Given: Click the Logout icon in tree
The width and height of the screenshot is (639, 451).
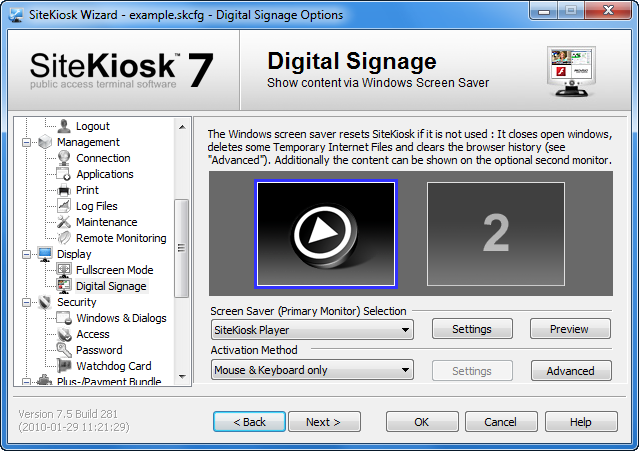Looking at the screenshot, I should point(64,126).
